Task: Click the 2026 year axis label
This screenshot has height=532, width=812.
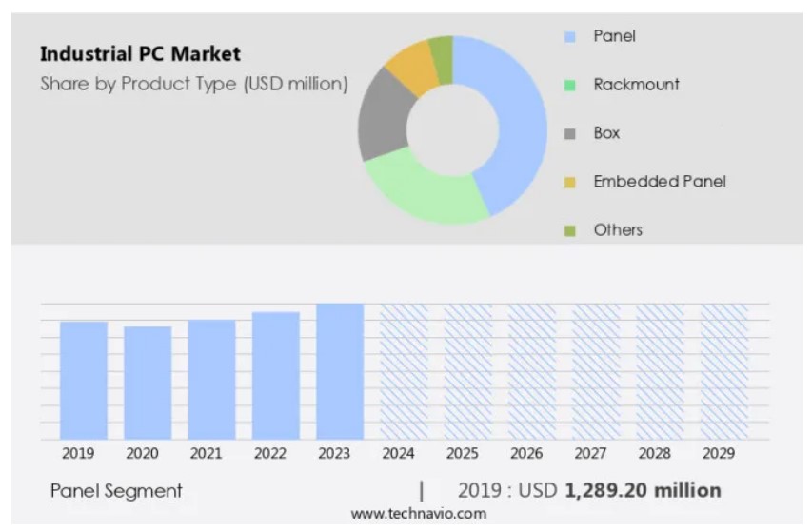Action: tap(526, 454)
